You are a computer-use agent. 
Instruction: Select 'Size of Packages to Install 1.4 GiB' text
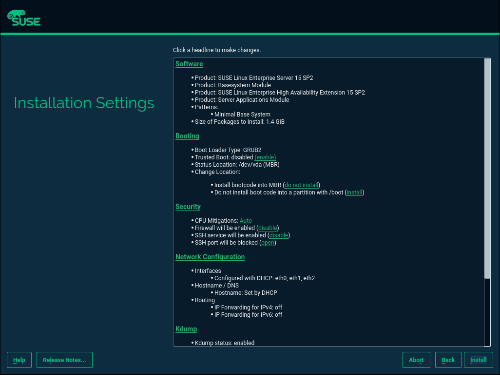tap(239, 122)
